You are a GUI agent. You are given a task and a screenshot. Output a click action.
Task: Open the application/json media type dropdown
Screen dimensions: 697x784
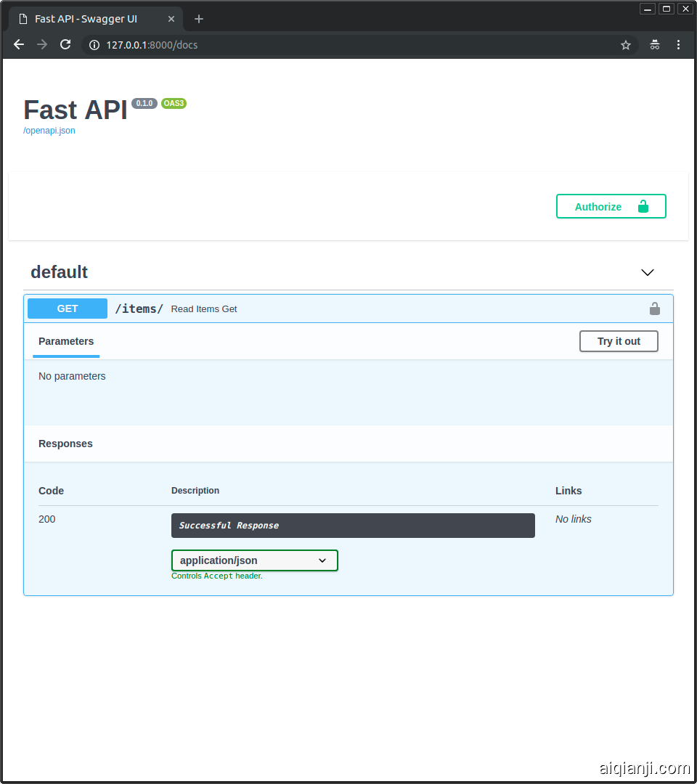coord(255,560)
